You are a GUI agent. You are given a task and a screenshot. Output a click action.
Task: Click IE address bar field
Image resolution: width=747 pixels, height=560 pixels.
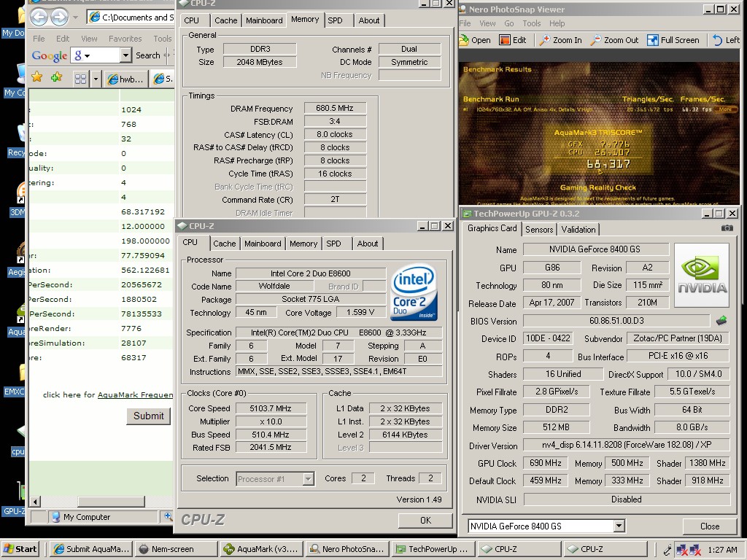point(131,17)
